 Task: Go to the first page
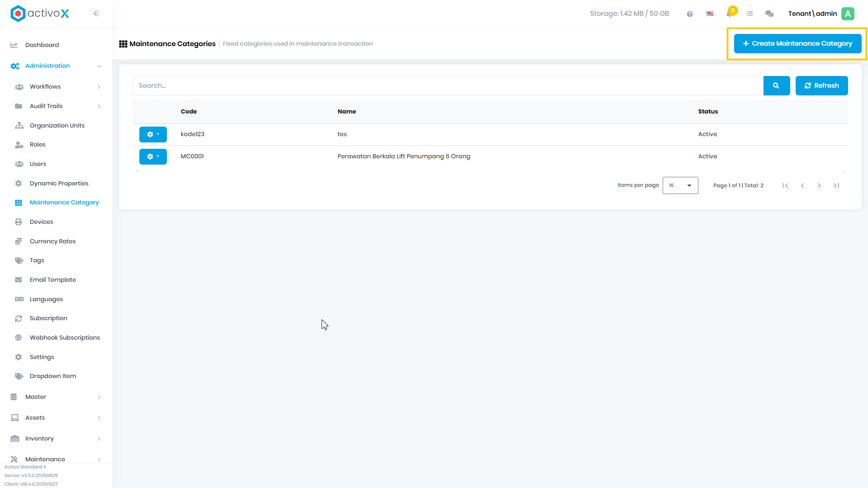(x=786, y=185)
